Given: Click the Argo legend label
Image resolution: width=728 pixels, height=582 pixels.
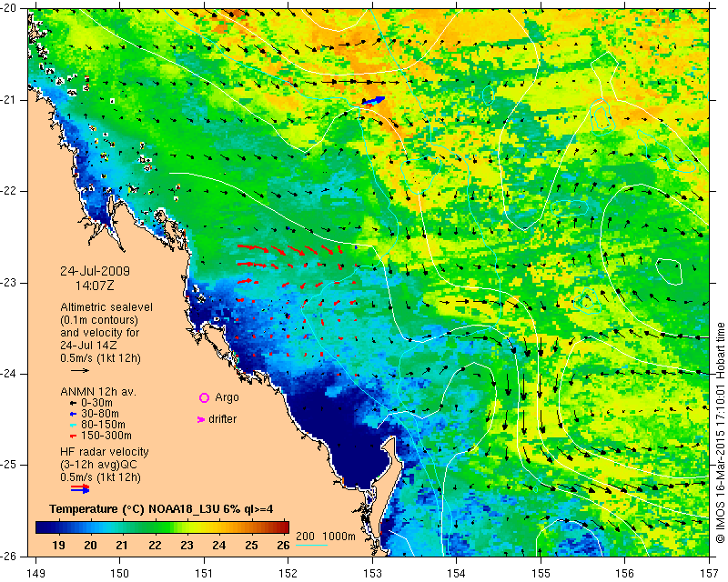Looking at the screenshot, I should click(227, 397).
